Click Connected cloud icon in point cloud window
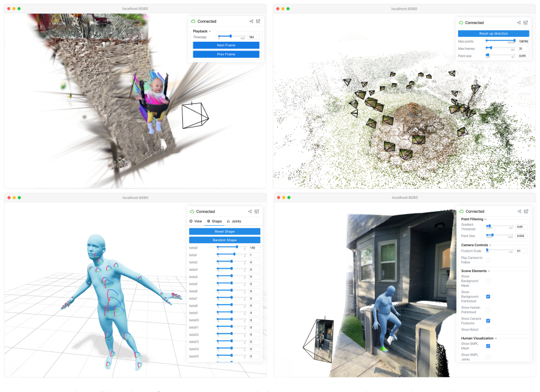This screenshot has height=392, width=540. pyautogui.click(x=461, y=23)
